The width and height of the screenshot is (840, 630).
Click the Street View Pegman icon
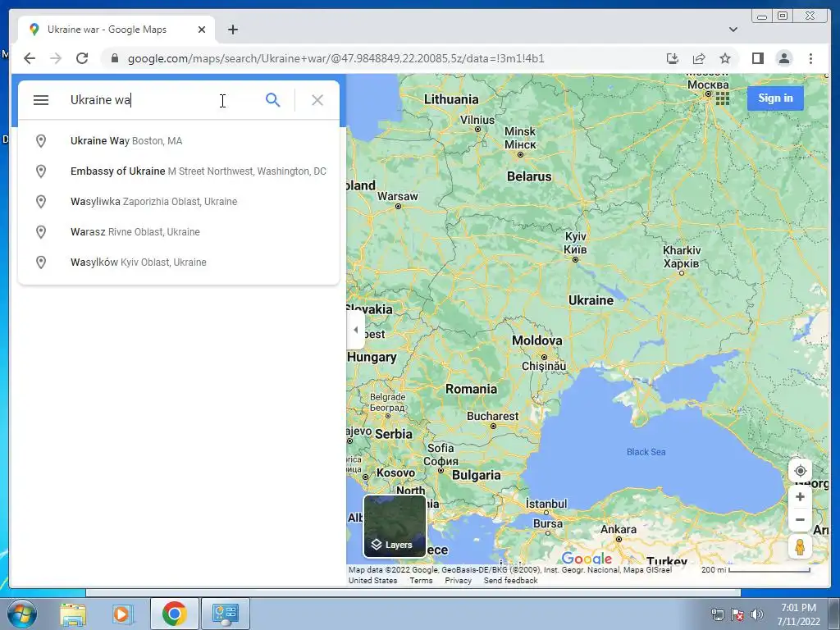click(801, 547)
